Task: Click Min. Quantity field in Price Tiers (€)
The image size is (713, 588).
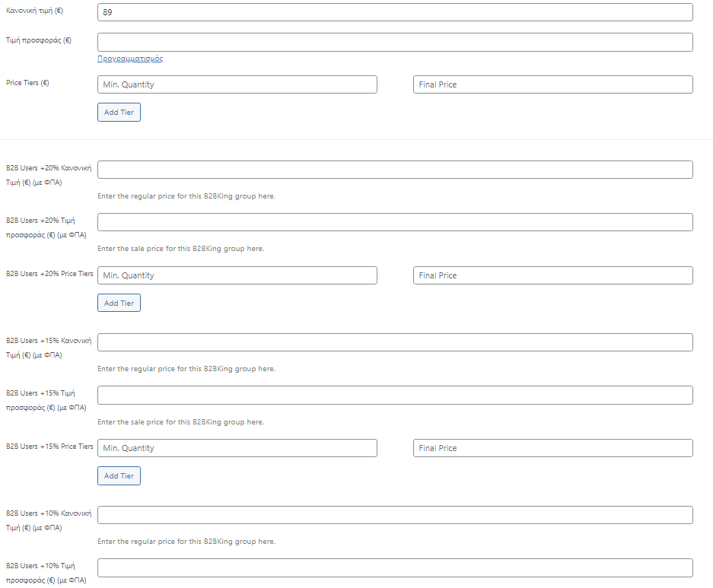Action: point(237,84)
